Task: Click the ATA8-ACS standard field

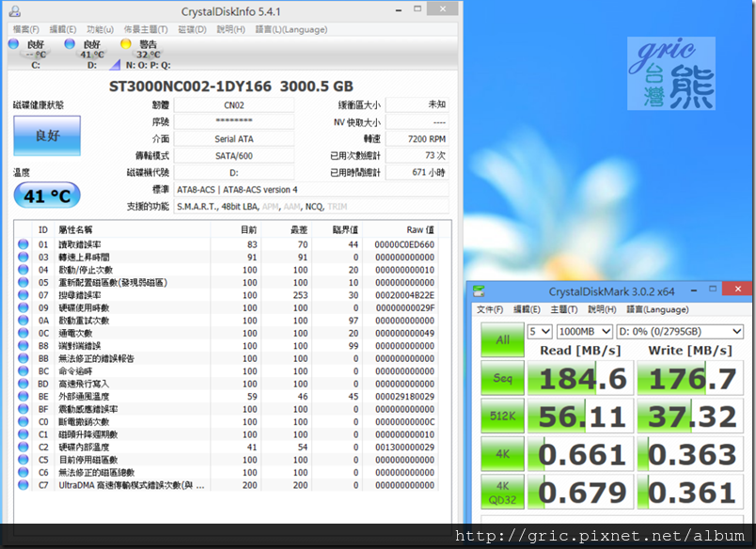Action: click(x=311, y=190)
